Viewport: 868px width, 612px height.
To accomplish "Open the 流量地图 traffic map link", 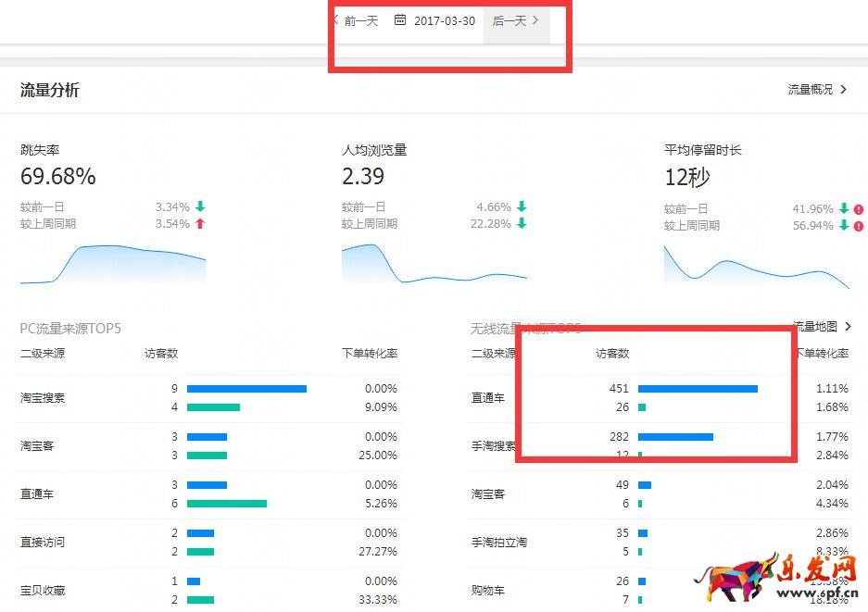I will tap(815, 327).
